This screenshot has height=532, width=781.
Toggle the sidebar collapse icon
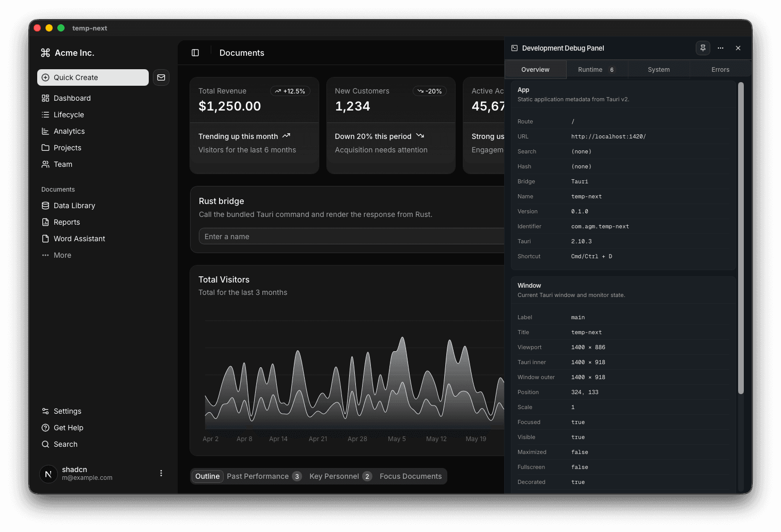pos(195,52)
